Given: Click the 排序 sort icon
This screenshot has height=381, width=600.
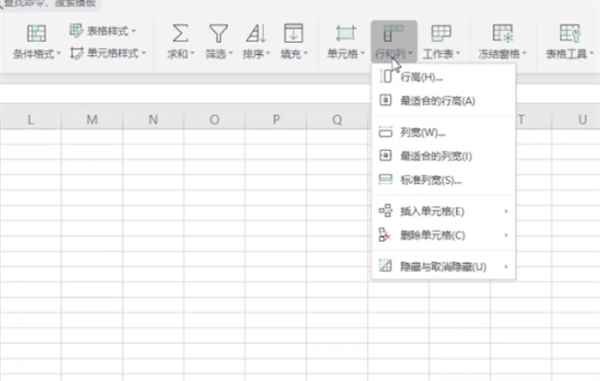Looking at the screenshot, I should (256, 33).
